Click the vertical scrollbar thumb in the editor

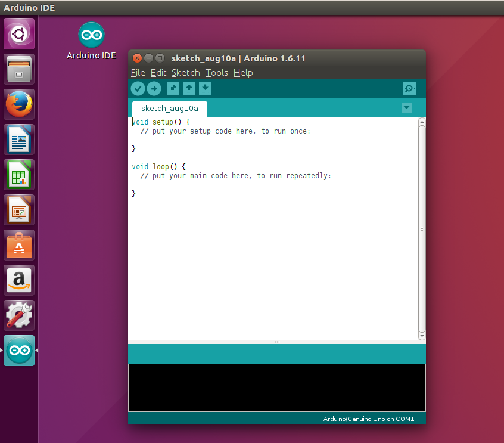point(422,229)
